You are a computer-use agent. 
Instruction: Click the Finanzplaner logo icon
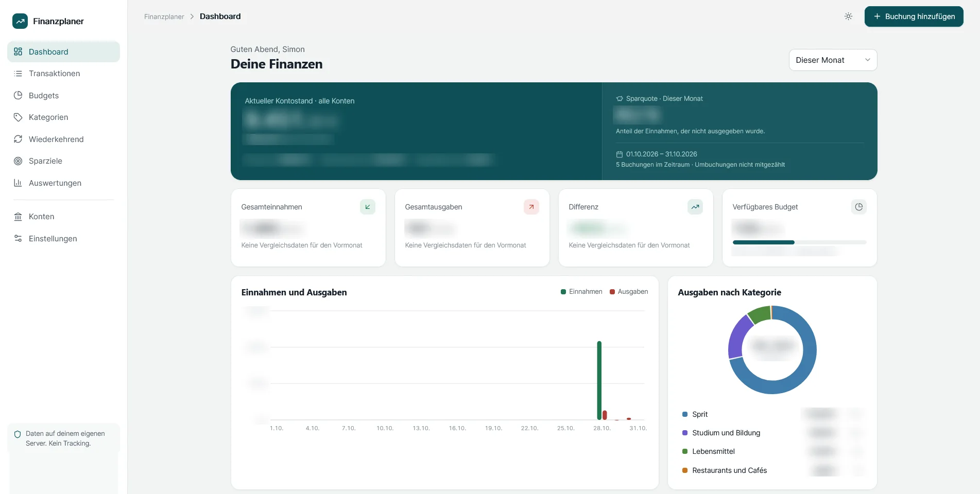(20, 21)
